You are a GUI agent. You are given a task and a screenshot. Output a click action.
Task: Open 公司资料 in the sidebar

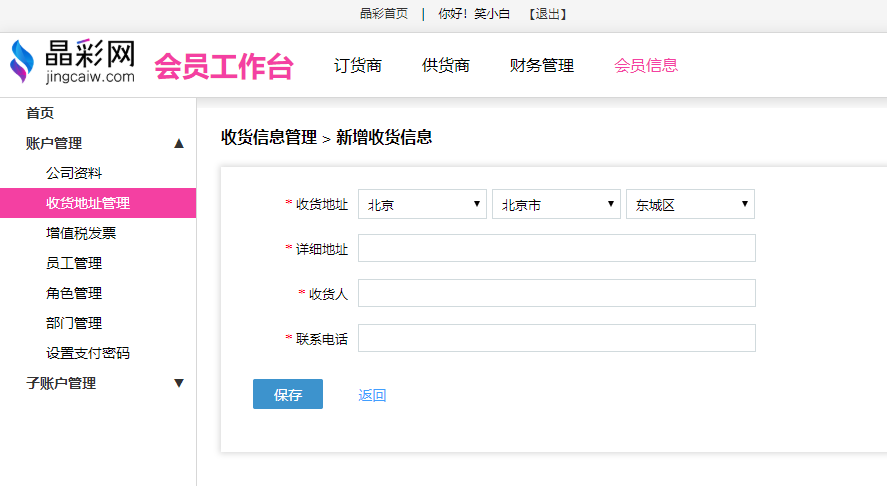74,173
